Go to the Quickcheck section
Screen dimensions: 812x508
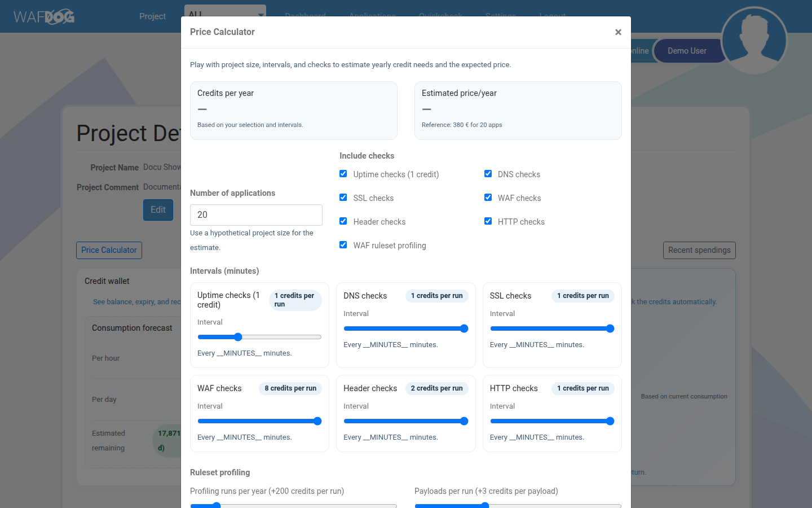(x=440, y=16)
